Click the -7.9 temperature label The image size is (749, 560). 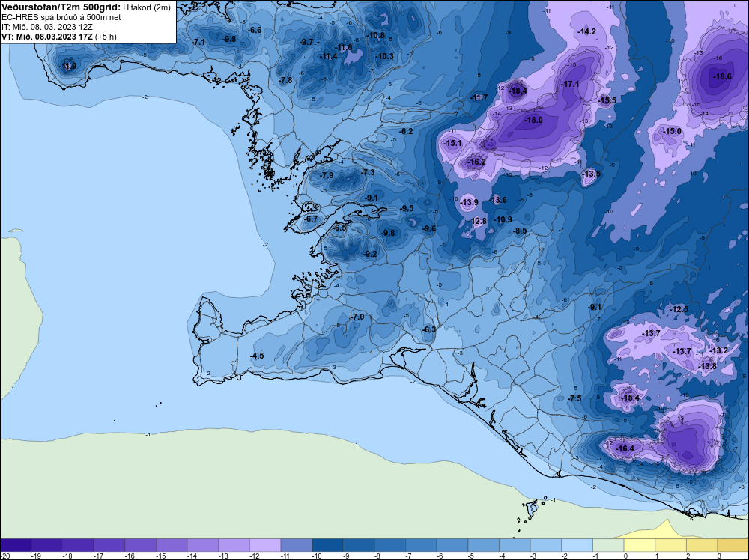(x=327, y=176)
